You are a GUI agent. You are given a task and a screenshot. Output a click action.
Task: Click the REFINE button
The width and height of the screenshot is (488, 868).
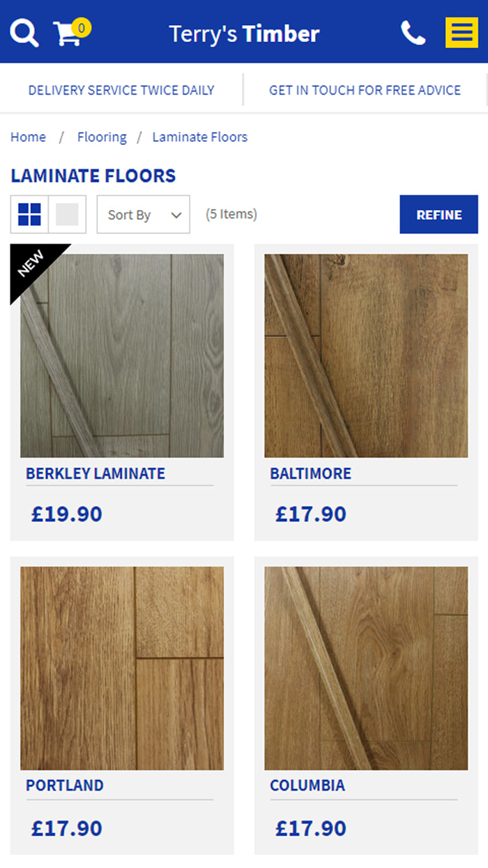coord(439,214)
